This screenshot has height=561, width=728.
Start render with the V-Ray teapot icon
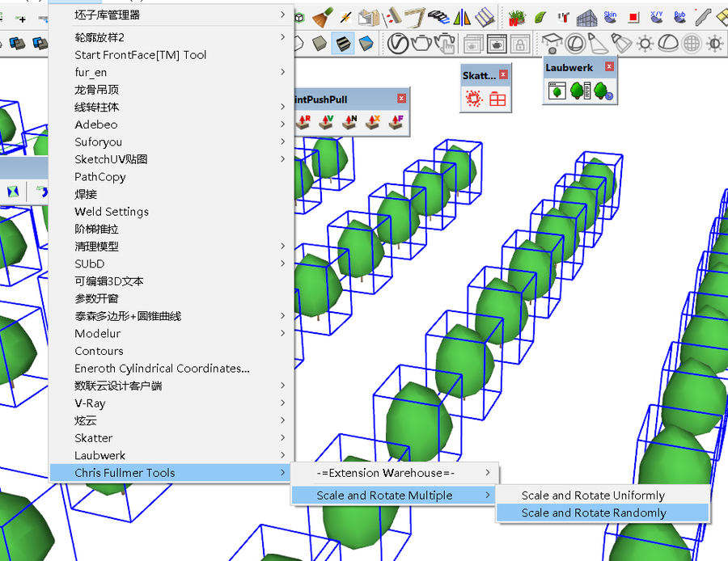(421, 44)
